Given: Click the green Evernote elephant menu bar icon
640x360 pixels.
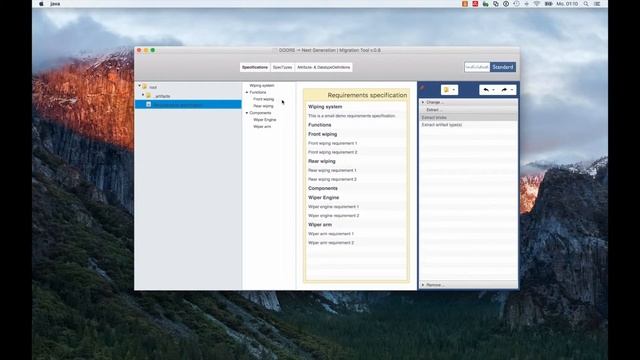Looking at the screenshot, I should (x=485, y=4).
